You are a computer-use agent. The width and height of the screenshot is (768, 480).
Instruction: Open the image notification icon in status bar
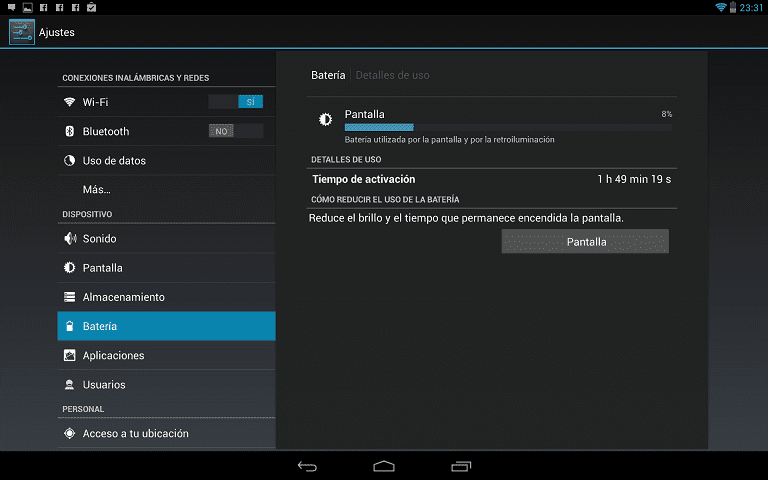[27, 7]
